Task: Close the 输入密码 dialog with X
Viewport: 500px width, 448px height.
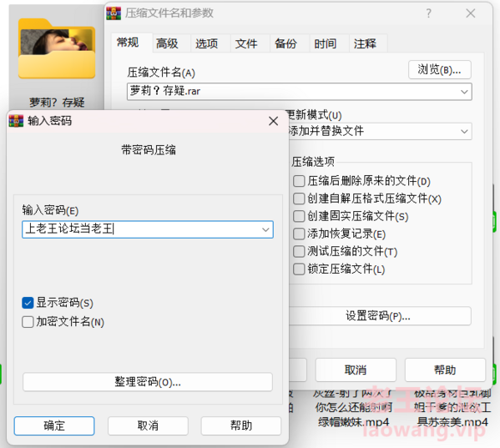Action: pos(273,121)
